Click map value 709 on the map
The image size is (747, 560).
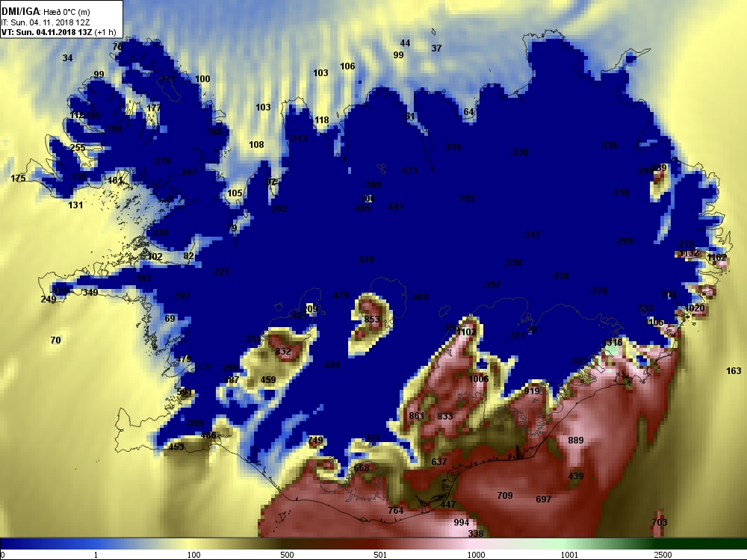click(505, 496)
